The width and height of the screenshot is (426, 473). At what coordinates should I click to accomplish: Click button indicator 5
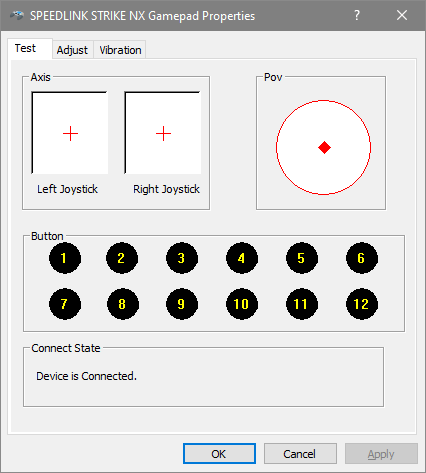tap(302, 258)
